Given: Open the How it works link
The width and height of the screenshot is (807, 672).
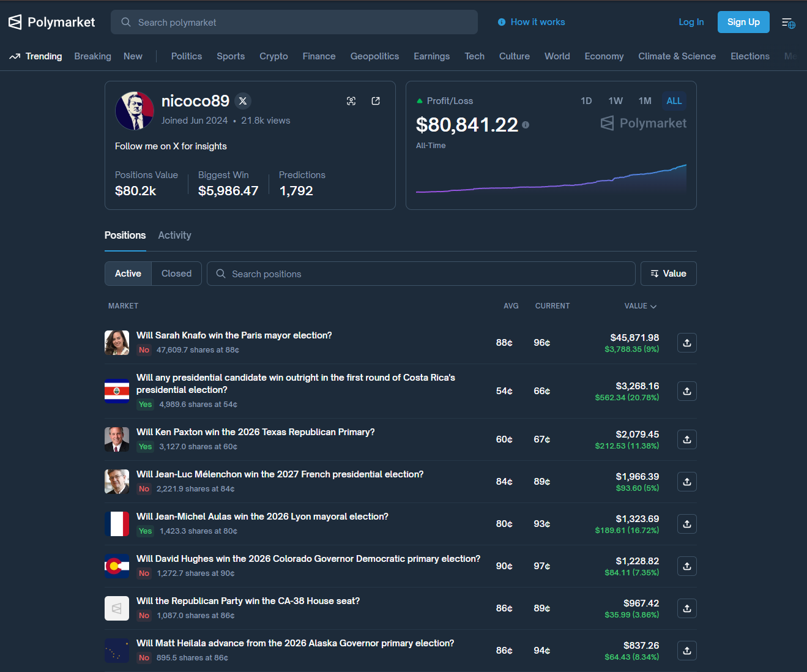Looking at the screenshot, I should coord(531,22).
